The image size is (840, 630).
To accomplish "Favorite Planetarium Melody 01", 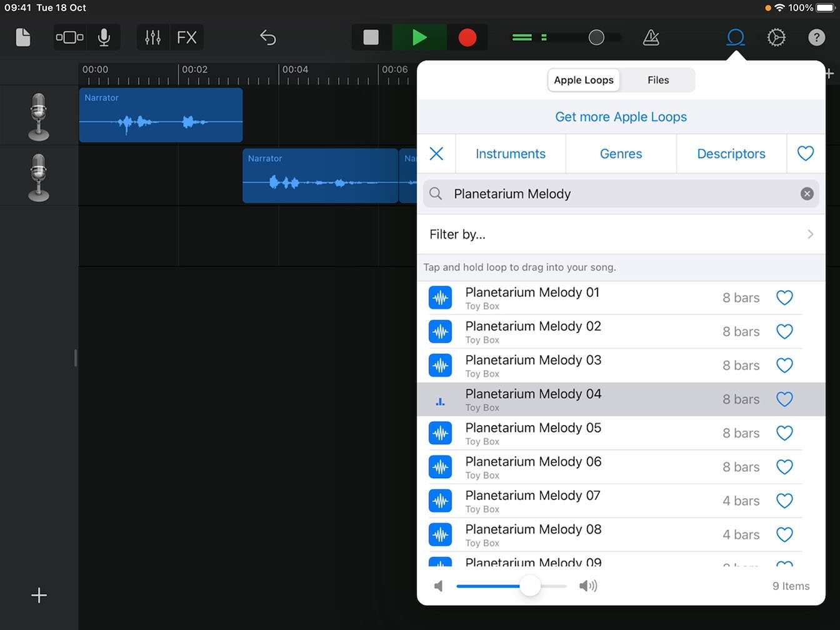I will click(784, 298).
